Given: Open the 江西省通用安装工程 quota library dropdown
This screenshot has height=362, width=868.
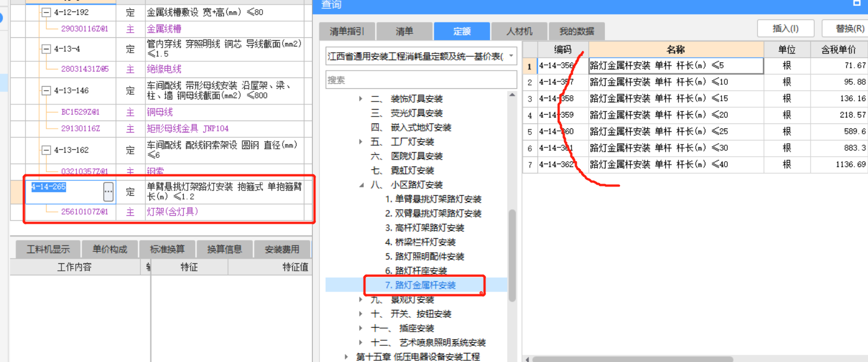Looking at the screenshot, I should [x=511, y=56].
